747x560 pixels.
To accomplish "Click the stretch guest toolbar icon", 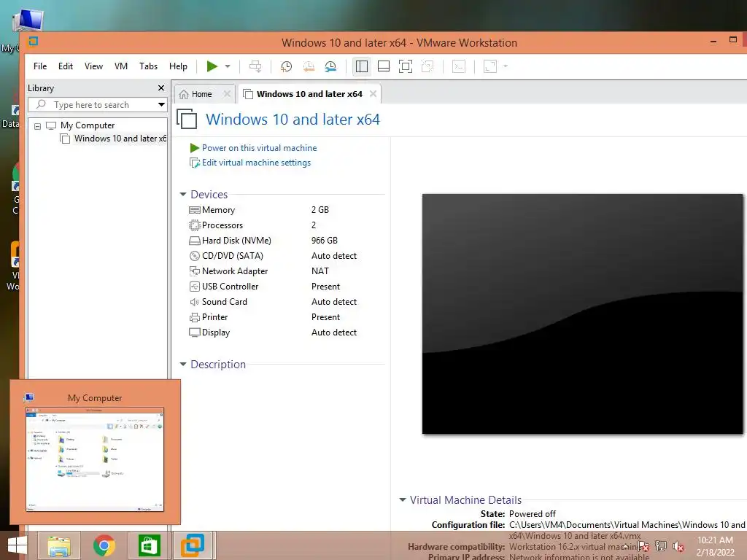I will 489,66.
